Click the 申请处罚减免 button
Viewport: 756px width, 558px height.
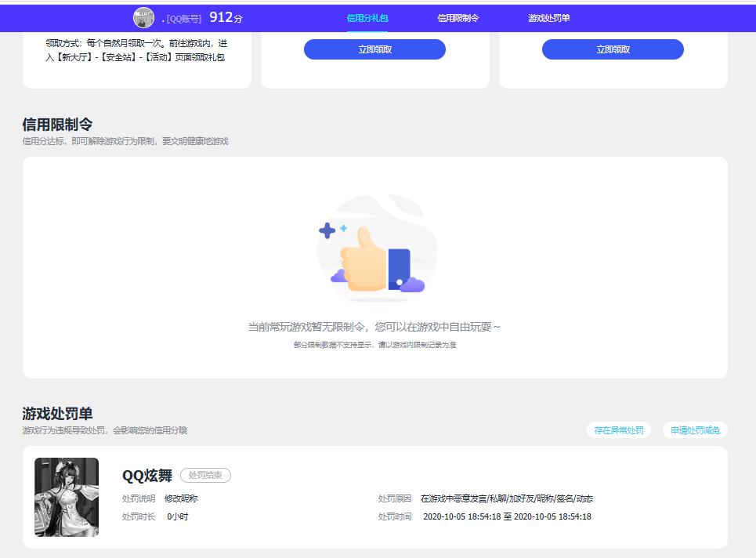695,430
